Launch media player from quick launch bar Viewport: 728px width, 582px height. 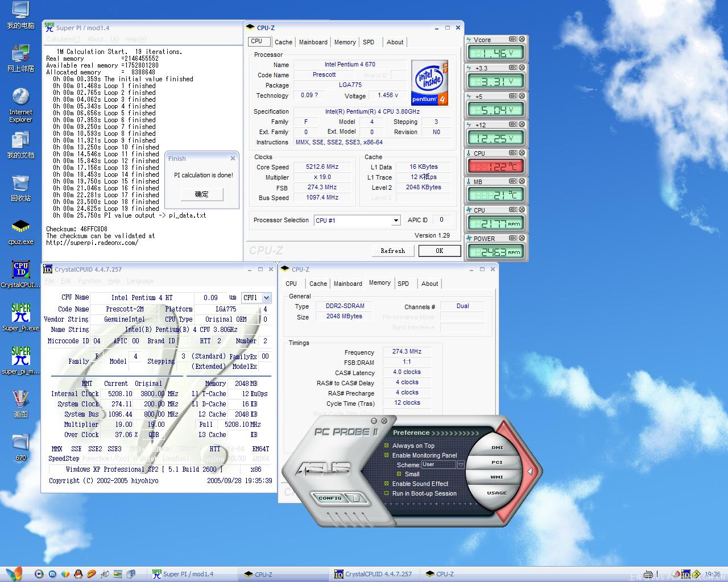[39, 574]
